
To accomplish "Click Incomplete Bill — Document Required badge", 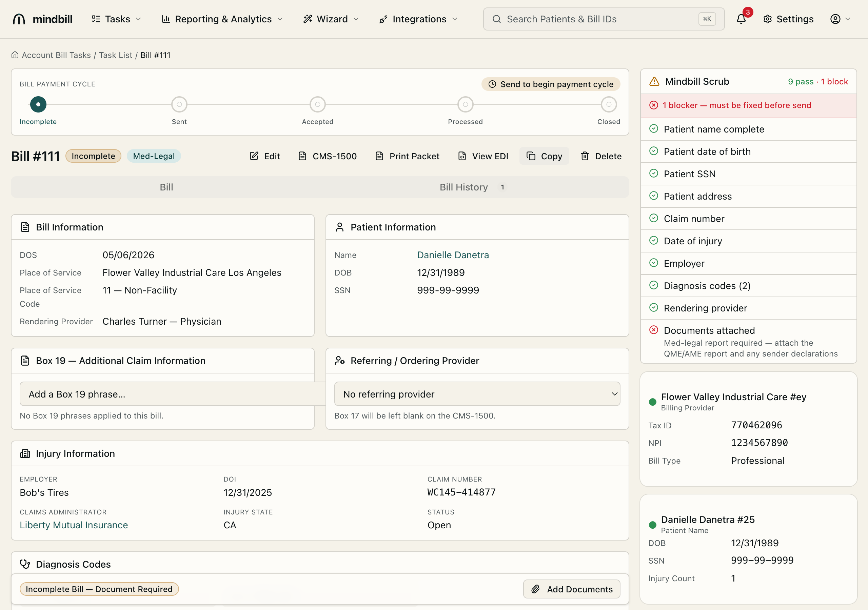I will pos(99,589).
